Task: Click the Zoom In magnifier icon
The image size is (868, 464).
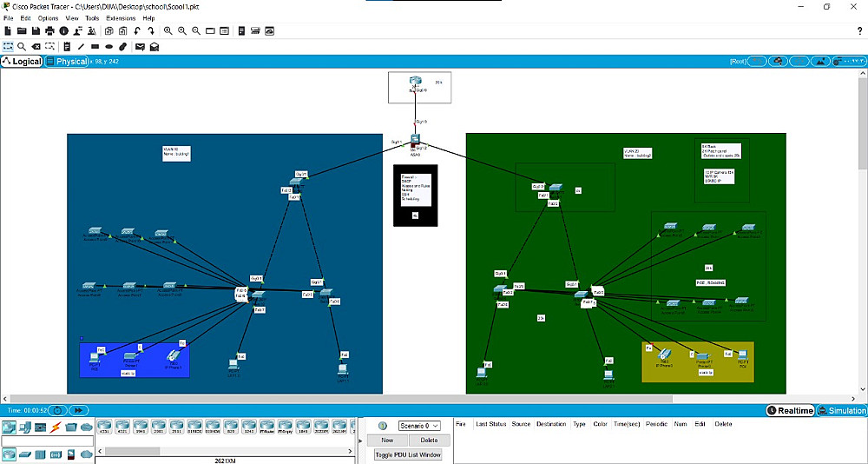Action: point(168,31)
